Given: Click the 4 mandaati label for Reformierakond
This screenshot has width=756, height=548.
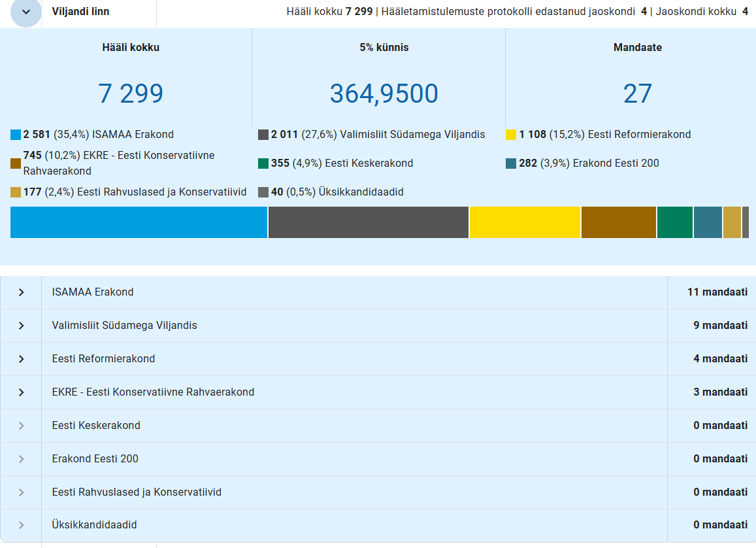Looking at the screenshot, I should pos(720,359).
